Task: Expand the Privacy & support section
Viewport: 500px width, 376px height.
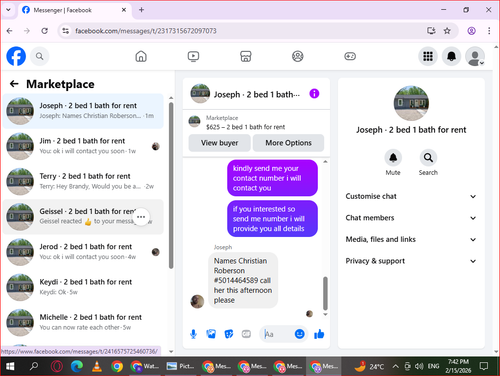Action: point(411,261)
